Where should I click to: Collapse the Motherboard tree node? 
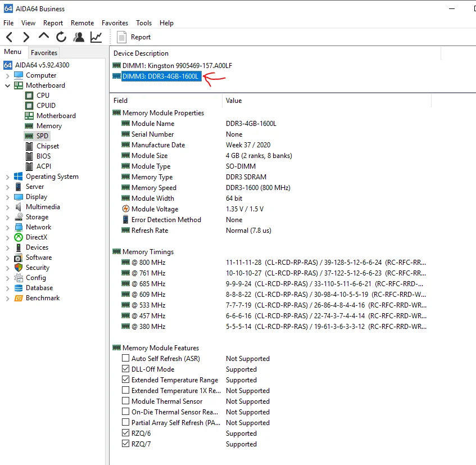point(8,85)
